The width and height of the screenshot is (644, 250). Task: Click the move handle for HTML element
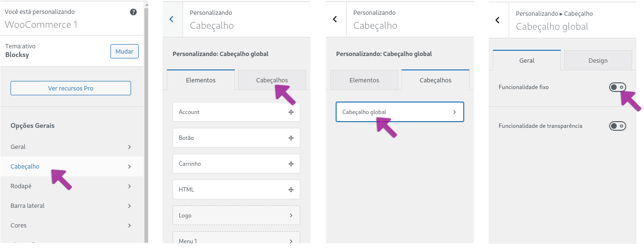coord(291,190)
